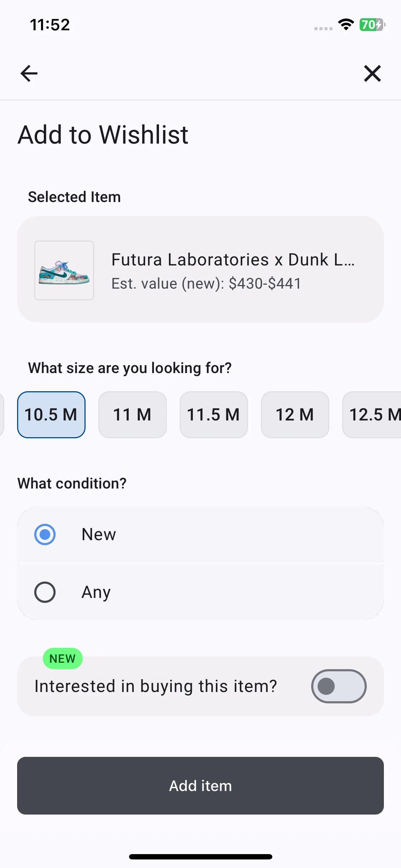
Task: Tap the Wi-Fi status icon
Action: tap(346, 25)
